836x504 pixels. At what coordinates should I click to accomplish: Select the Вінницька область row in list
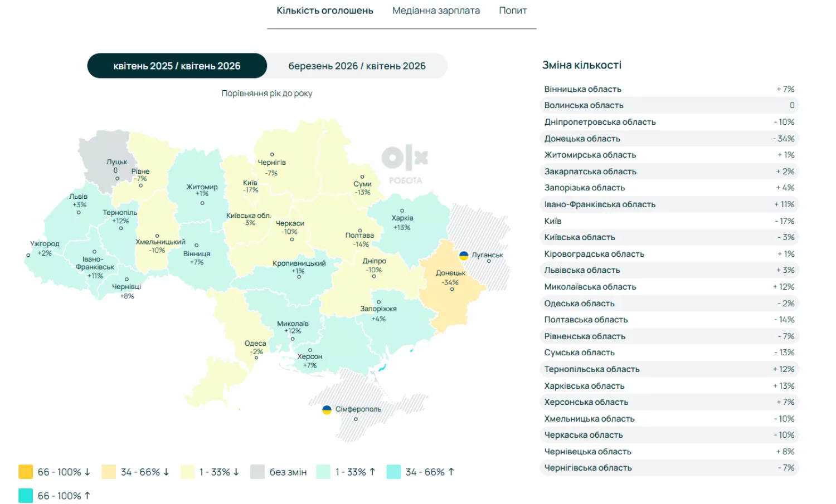pos(669,89)
